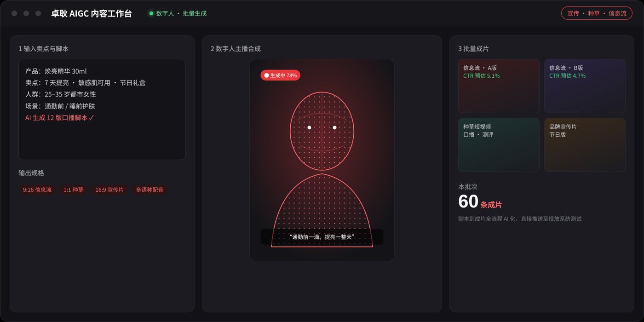The width and height of the screenshot is (644, 322).
Task: Click the 生成中 78% progress badge
Action: [x=280, y=75]
